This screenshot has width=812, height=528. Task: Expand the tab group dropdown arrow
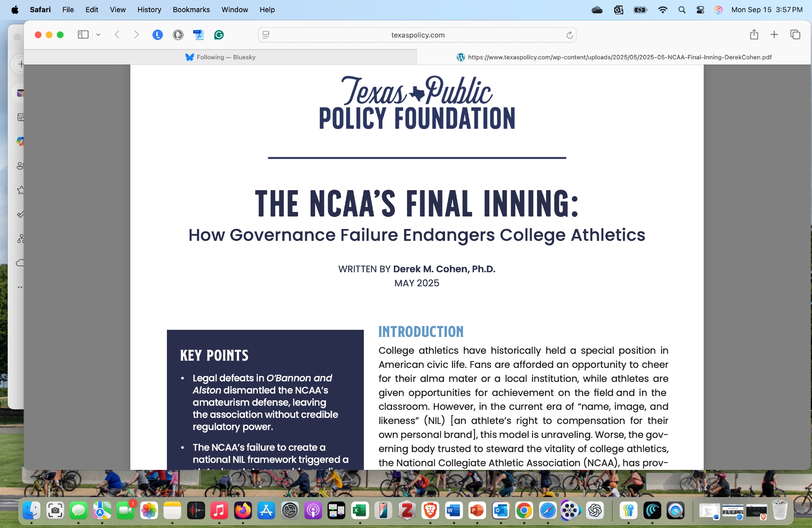point(98,35)
